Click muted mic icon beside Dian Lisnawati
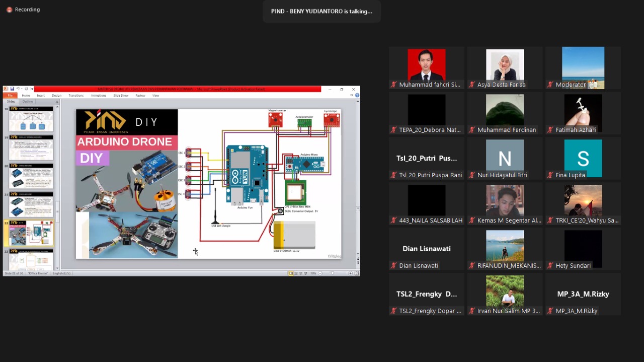 point(394,266)
